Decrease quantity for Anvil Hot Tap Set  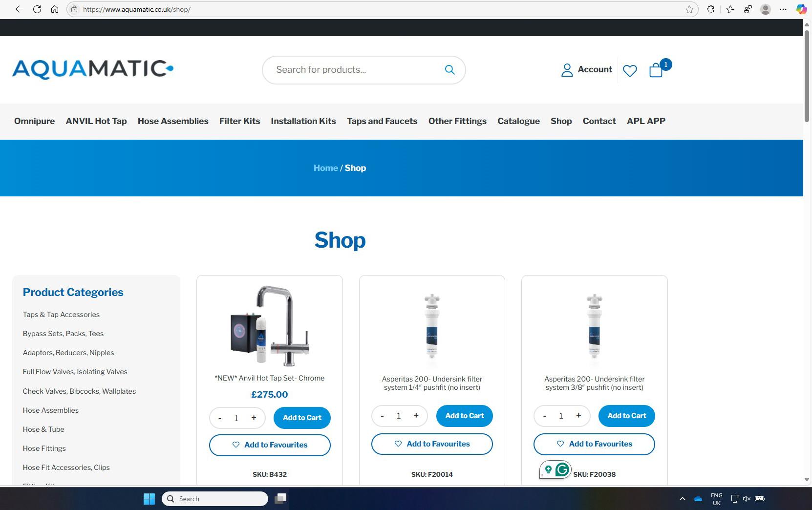click(220, 418)
